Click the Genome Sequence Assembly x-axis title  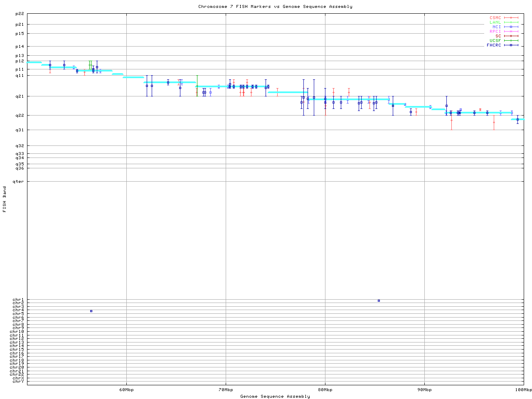(275, 396)
